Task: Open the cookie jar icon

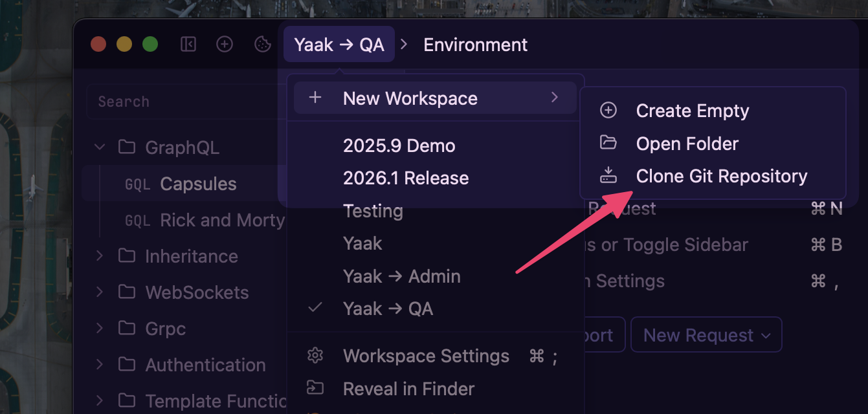Action: click(x=262, y=45)
